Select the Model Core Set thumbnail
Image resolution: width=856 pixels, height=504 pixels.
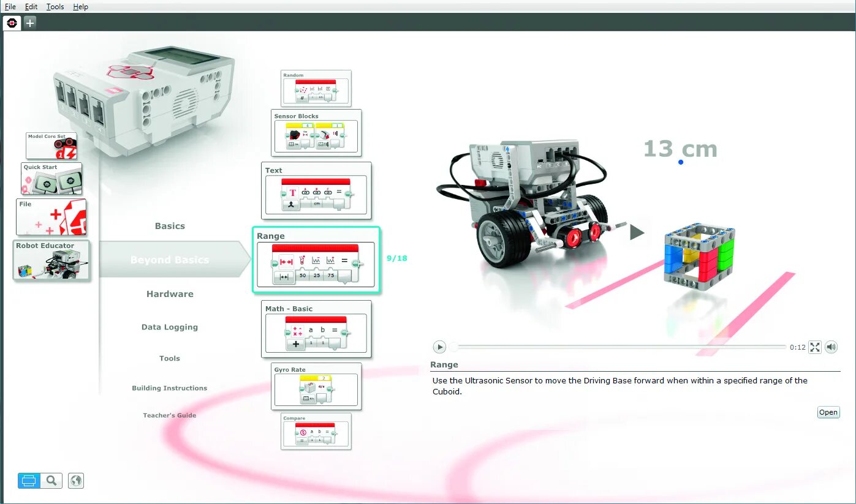(51, 146)
